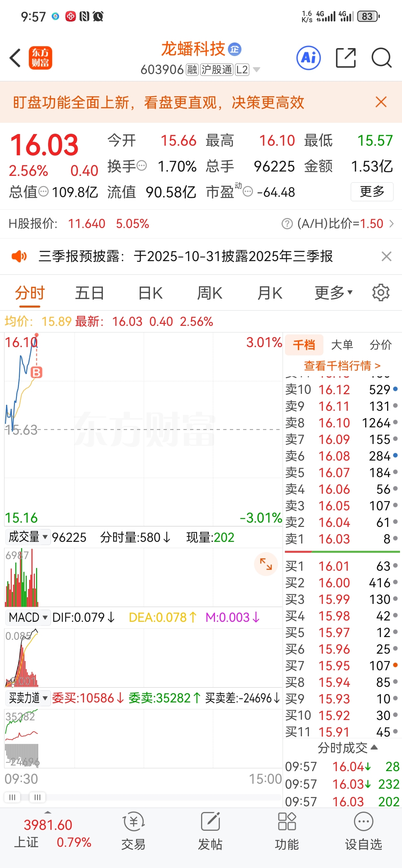Tap the buy/sell ratio bar
The height and width of the screenshot is (868, 402).
342,552
